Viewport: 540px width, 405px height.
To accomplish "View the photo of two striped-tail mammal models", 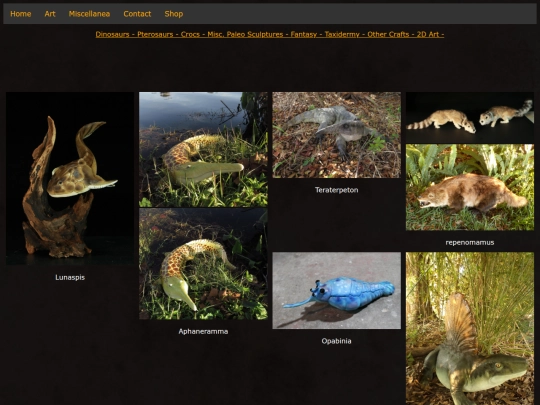I will (x=470, y=117).
